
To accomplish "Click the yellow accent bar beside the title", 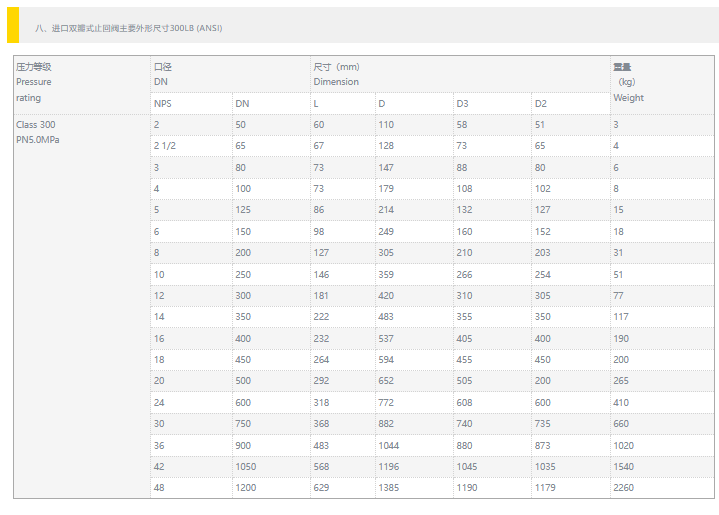I will [x=13, y=27].
